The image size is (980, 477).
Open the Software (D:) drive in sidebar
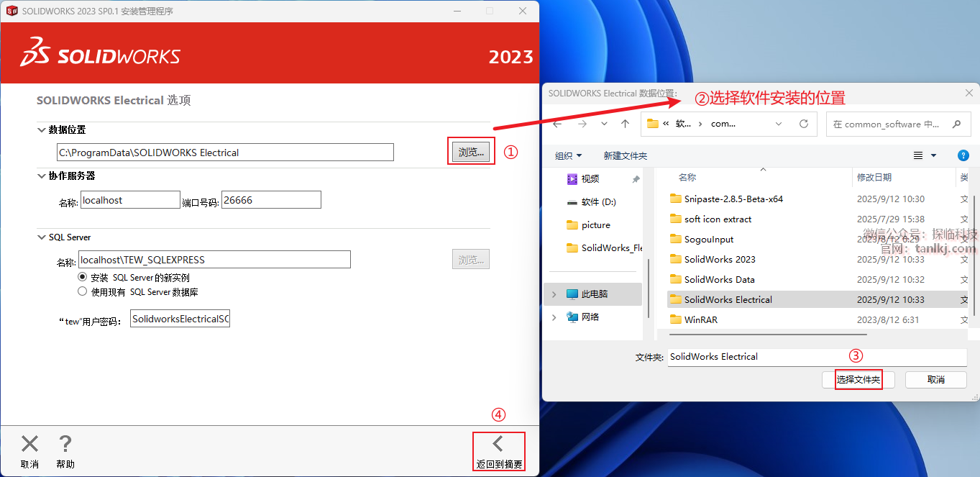(592, 201)
